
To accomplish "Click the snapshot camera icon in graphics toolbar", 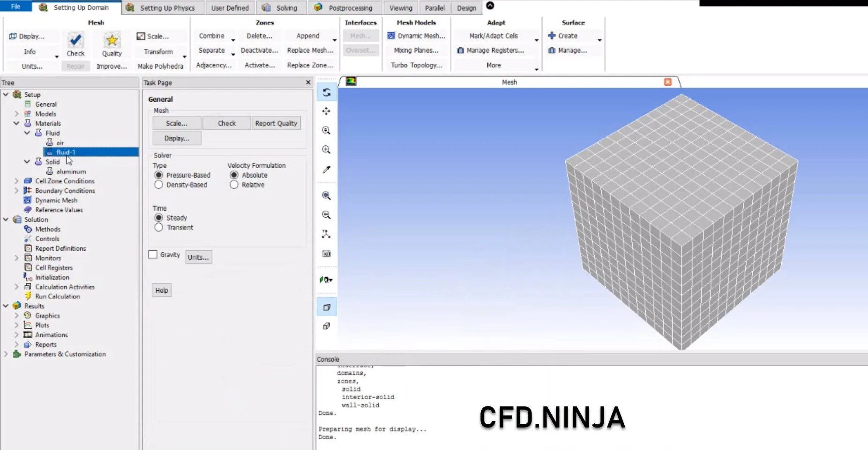I will (x=327, y=254).
